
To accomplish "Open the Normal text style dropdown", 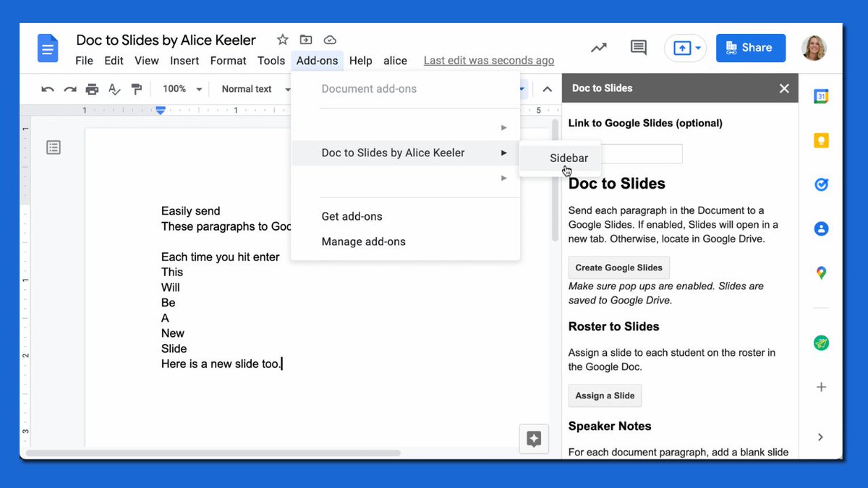I will (255, 89).
